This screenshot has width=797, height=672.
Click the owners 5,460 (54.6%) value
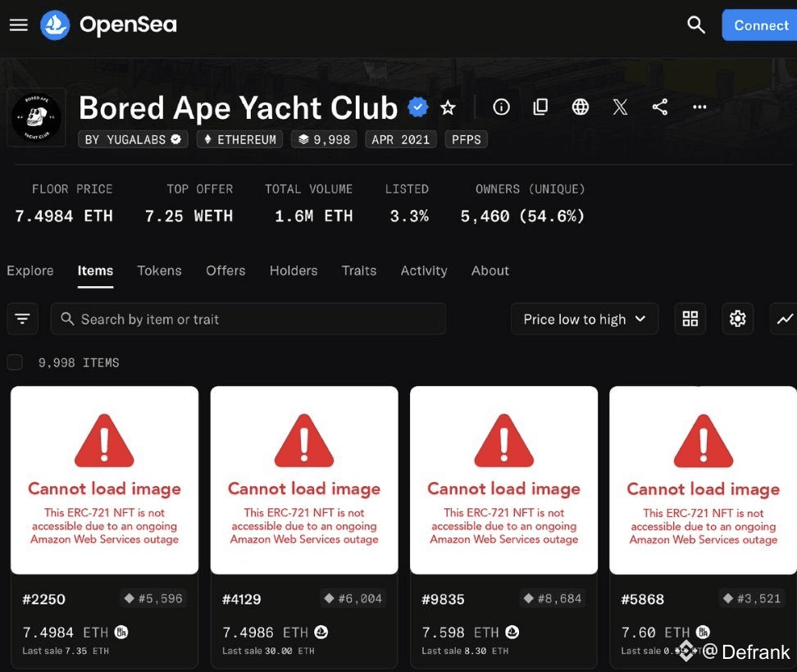(522, 216)
